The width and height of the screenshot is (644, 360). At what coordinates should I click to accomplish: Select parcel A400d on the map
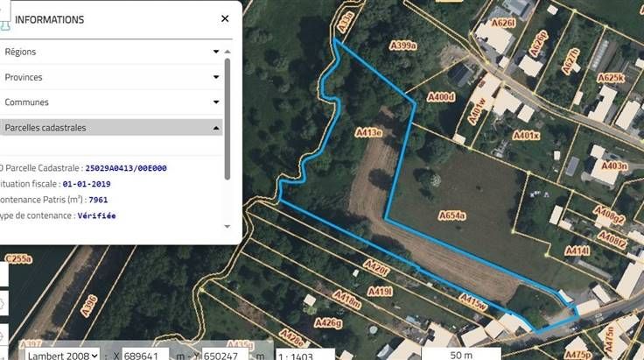click(441, 97)
